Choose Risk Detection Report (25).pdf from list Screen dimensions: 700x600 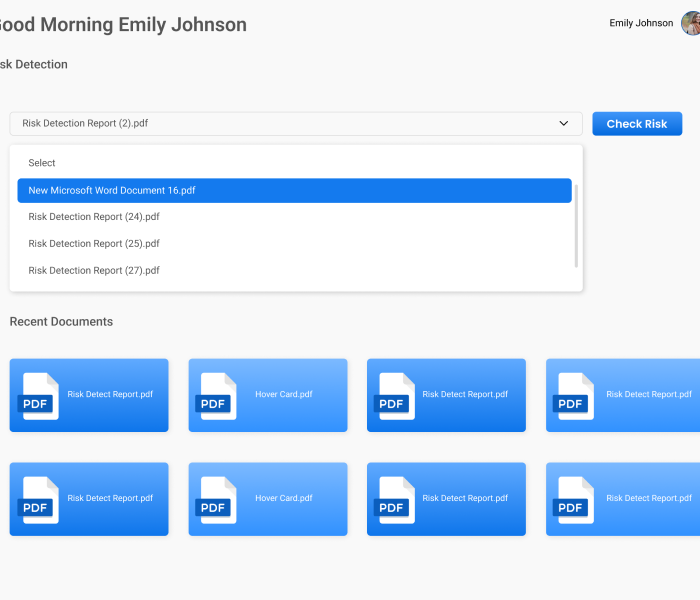(94, 244)
